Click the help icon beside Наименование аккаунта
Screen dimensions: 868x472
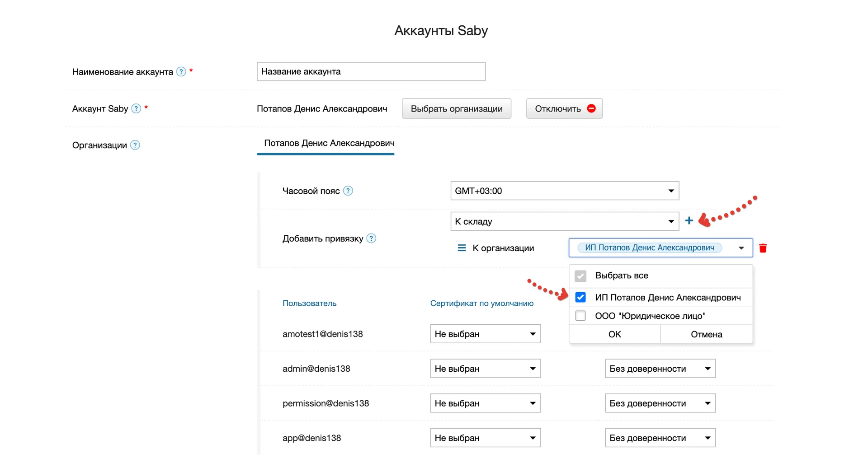181,71
